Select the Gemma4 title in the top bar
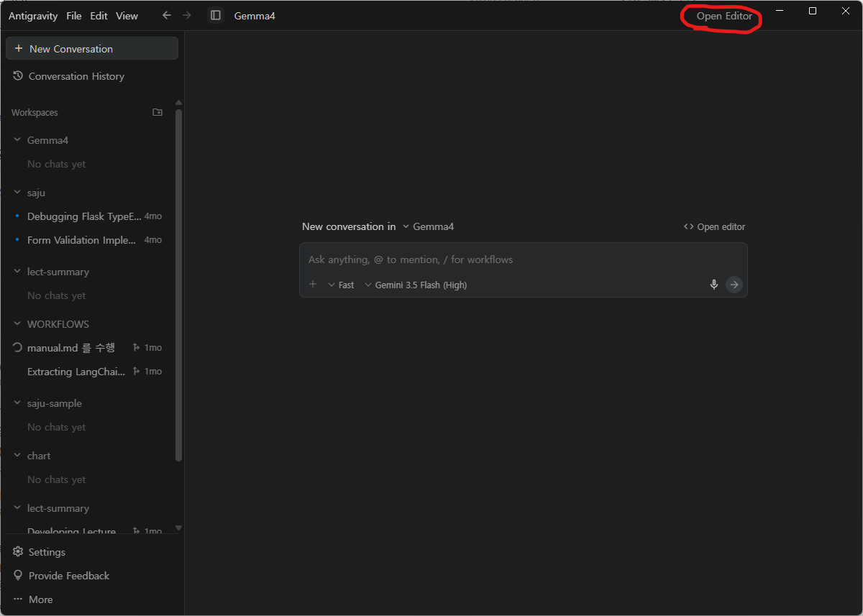Viewport: 863px width, 616px height. (255, 16)
